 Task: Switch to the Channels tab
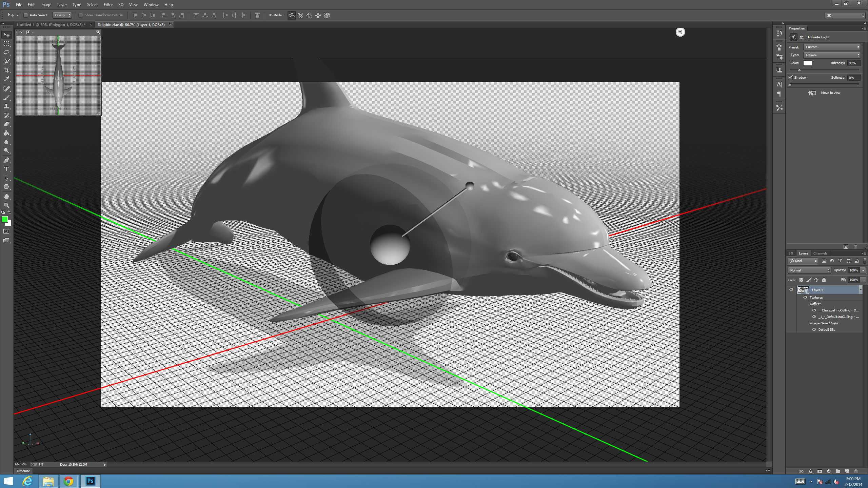pos(820,252)
